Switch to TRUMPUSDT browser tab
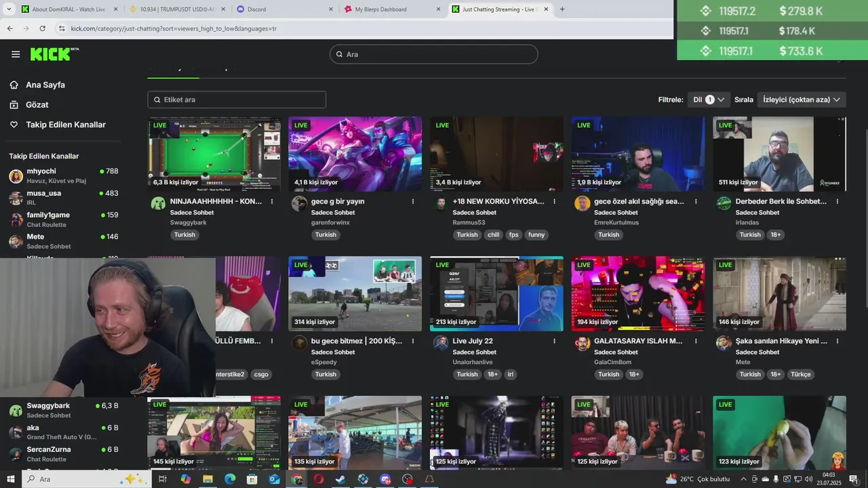The image size is (868, 488). click(x=177, y=9)
